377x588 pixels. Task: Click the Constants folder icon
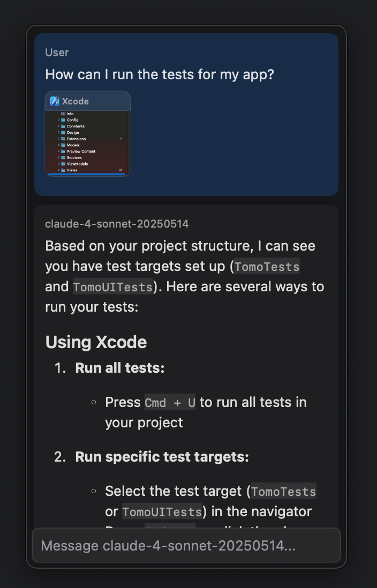(63, 126)
